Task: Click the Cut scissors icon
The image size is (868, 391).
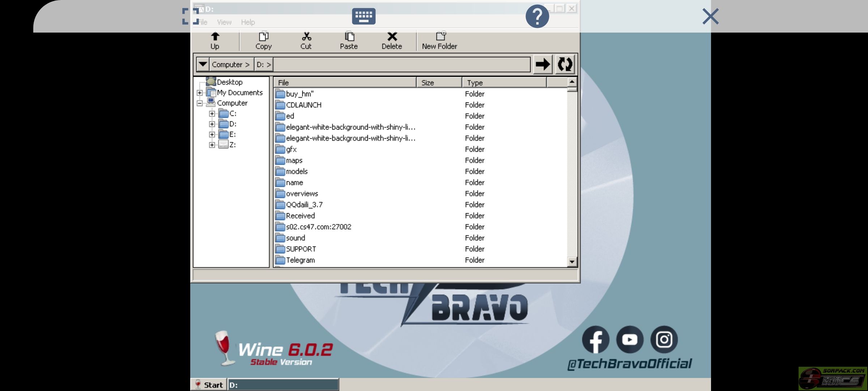Action: (x=306, y=37)
